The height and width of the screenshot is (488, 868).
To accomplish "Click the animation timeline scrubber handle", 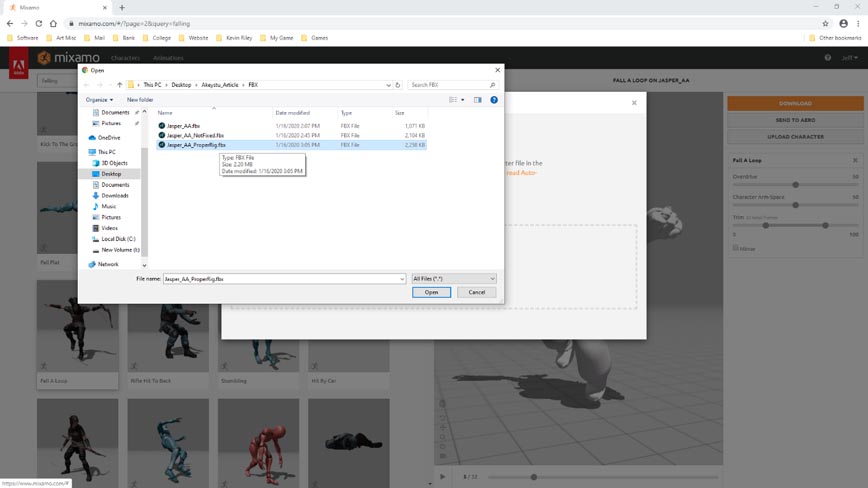I will [x=534, y=477].
